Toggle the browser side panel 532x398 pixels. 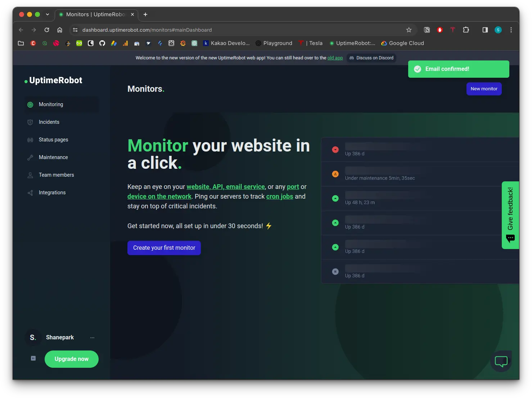coord(485,30)
